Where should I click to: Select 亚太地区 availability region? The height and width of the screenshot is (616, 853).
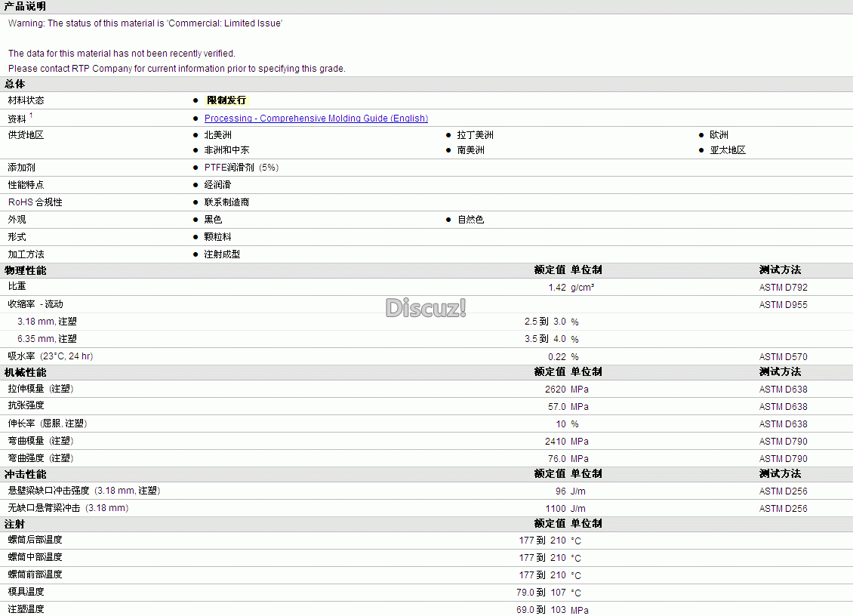[x=728, y=150]
